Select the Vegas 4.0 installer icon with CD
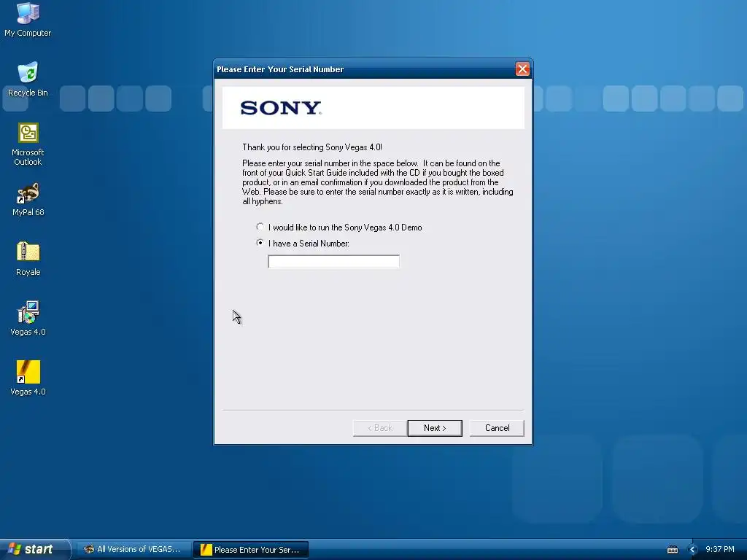This screenshot has width=747, height=560. [28, 318]
